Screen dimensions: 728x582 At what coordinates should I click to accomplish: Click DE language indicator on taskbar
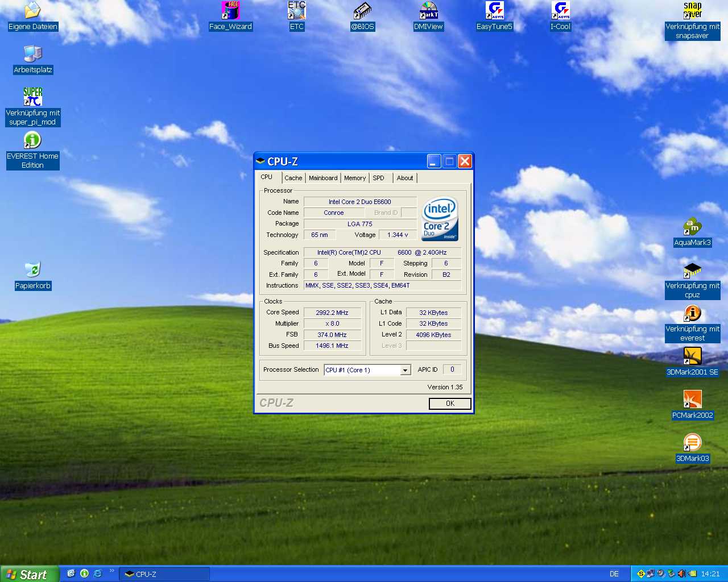[614, 574]
